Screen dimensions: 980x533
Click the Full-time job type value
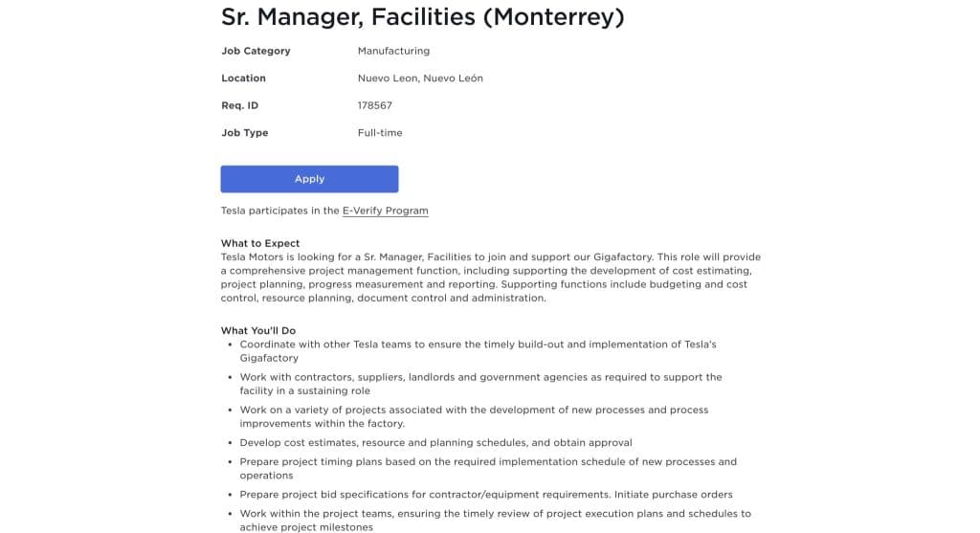click(x=380, y=133)
